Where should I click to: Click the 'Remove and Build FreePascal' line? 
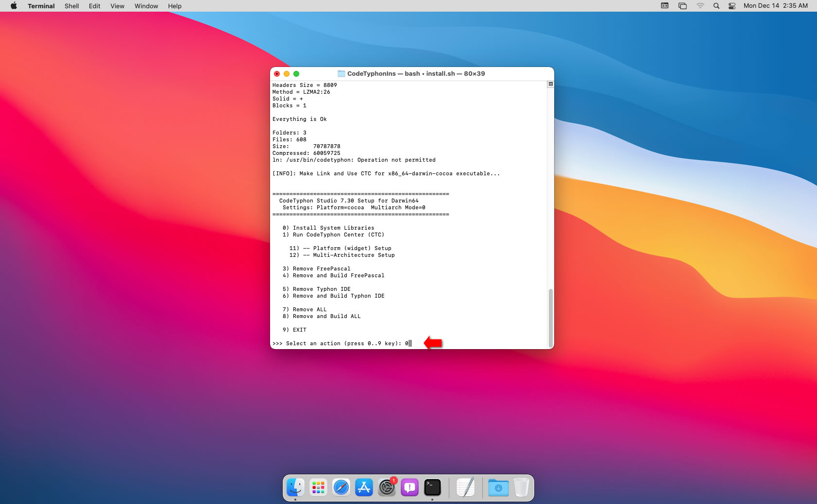click(x=333, y=275)
